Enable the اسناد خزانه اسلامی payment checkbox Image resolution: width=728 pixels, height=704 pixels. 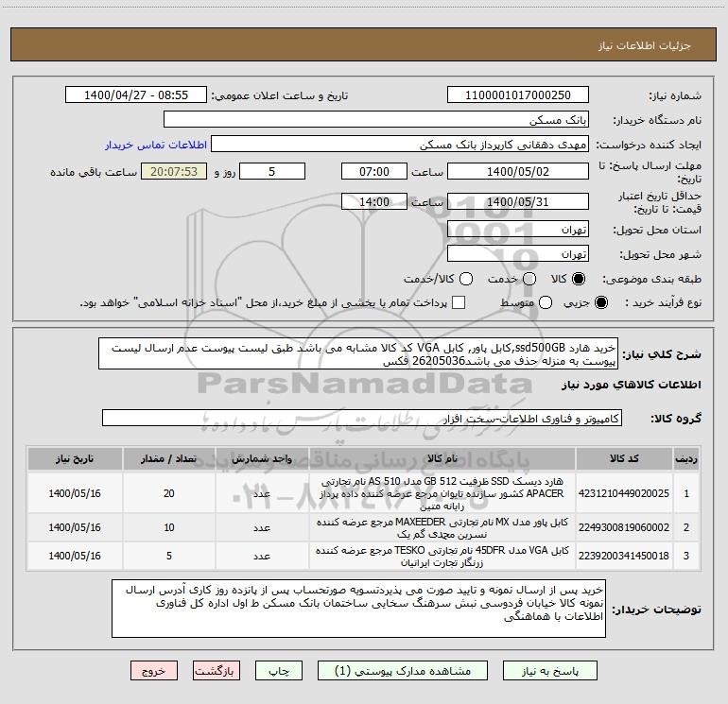(x=459, y=302)
